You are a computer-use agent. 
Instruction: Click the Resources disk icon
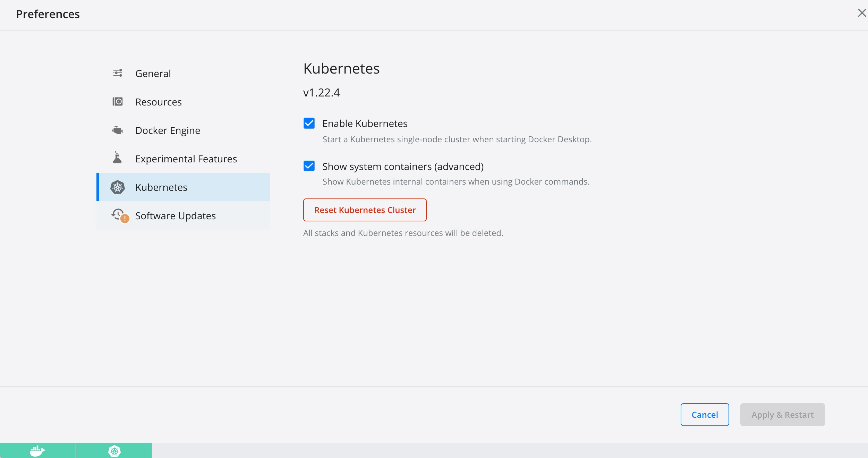coord(118,102)
